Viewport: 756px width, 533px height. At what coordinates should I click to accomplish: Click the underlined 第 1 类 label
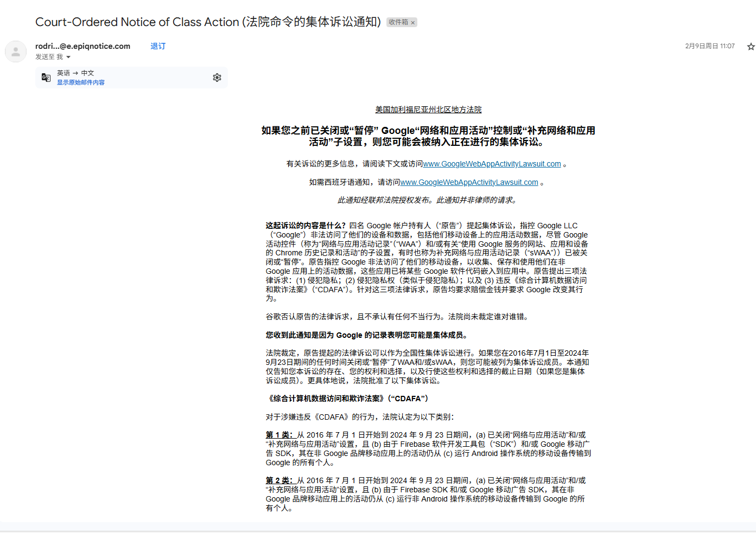[279, 435]
